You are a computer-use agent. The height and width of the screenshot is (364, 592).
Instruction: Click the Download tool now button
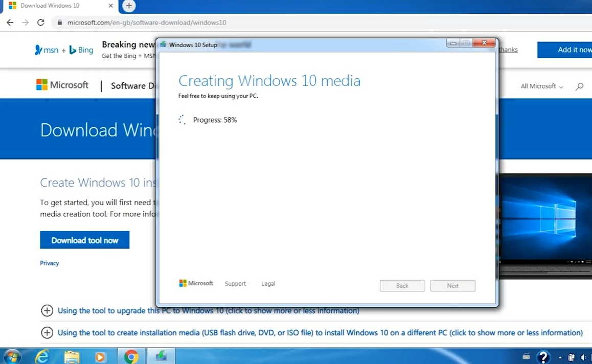click(85, 240)
